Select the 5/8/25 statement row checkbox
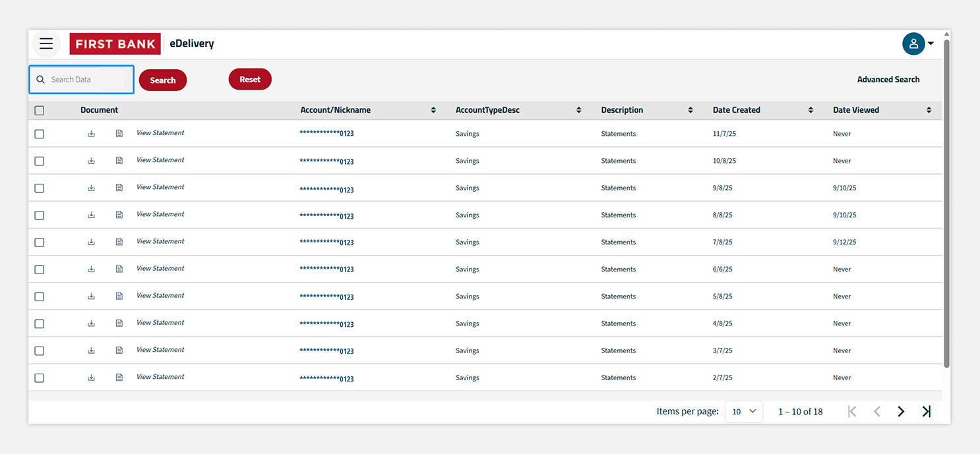The image size is (980, 454). [x=39, y=297]
